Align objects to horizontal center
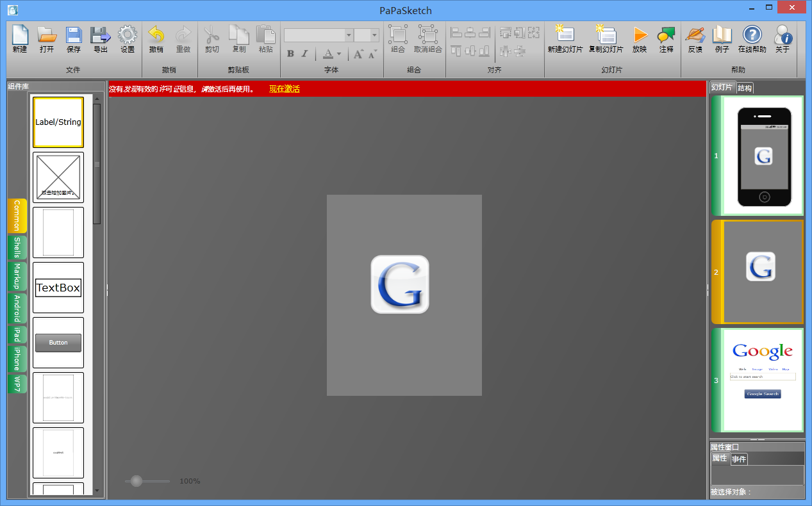 470,32
